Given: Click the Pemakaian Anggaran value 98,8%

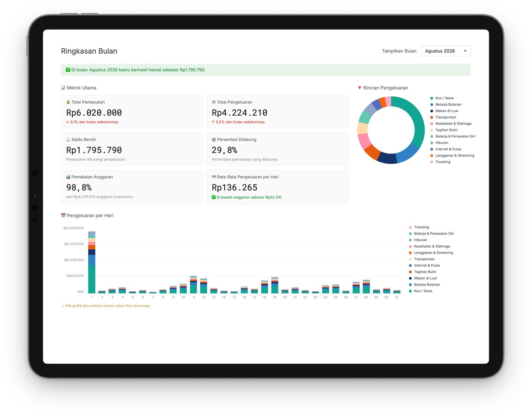Looking at the screenshot, I should click(79, 188).
